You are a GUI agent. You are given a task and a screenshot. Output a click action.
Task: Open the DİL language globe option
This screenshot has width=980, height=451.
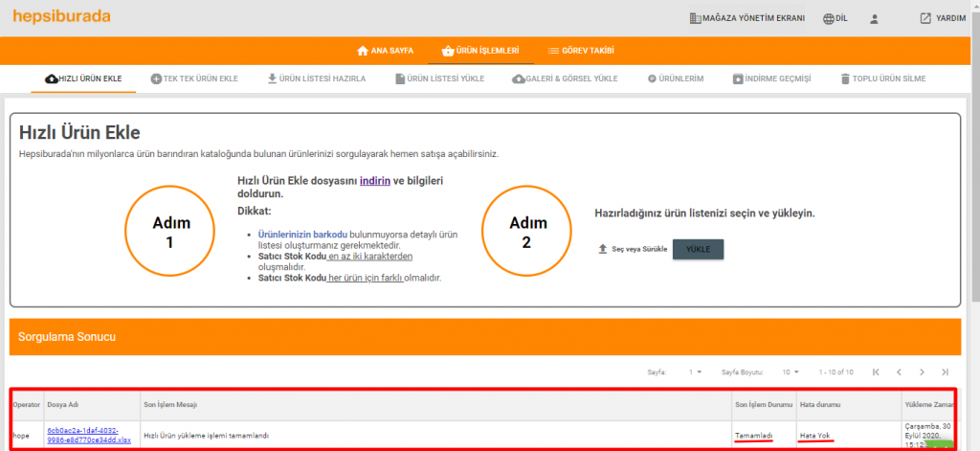point(835,18)
